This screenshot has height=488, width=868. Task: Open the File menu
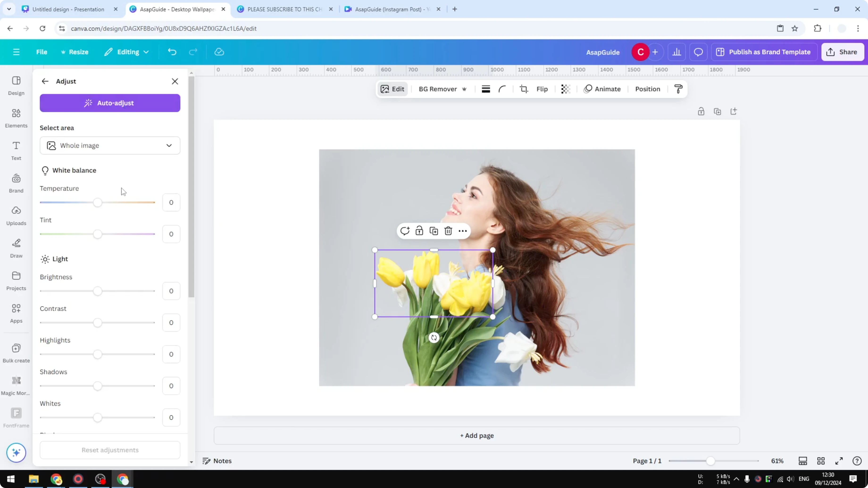(x=42, y=52)
